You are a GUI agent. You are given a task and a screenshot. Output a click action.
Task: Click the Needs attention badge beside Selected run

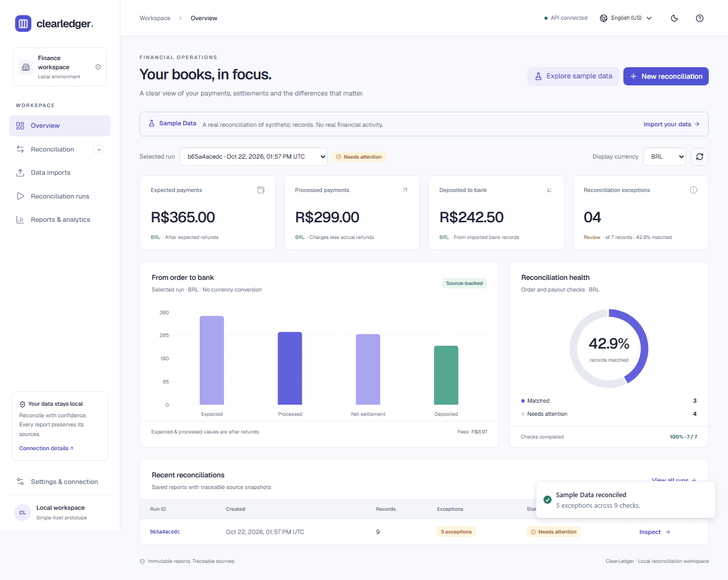click(x=359, y=157)
